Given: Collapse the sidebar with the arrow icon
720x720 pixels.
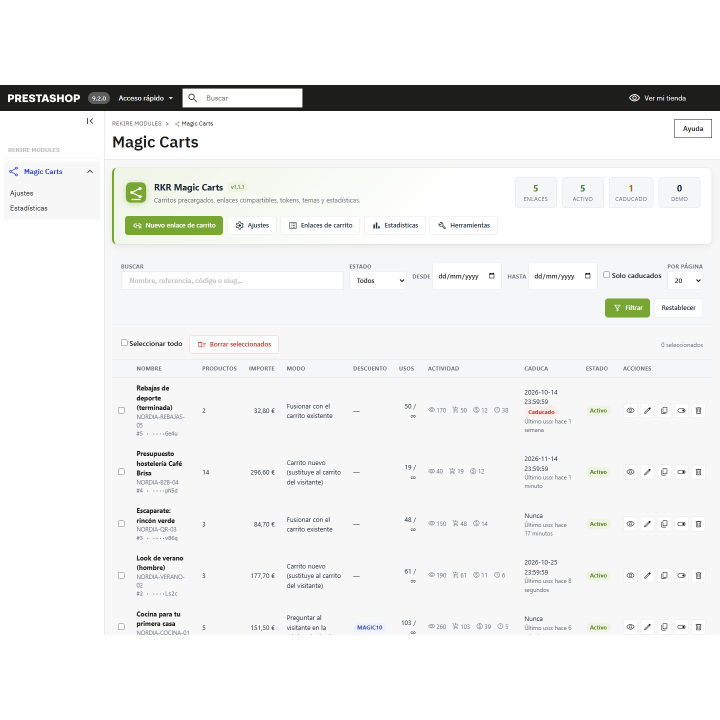Looking at the screenshot, I should click(90, 121).
